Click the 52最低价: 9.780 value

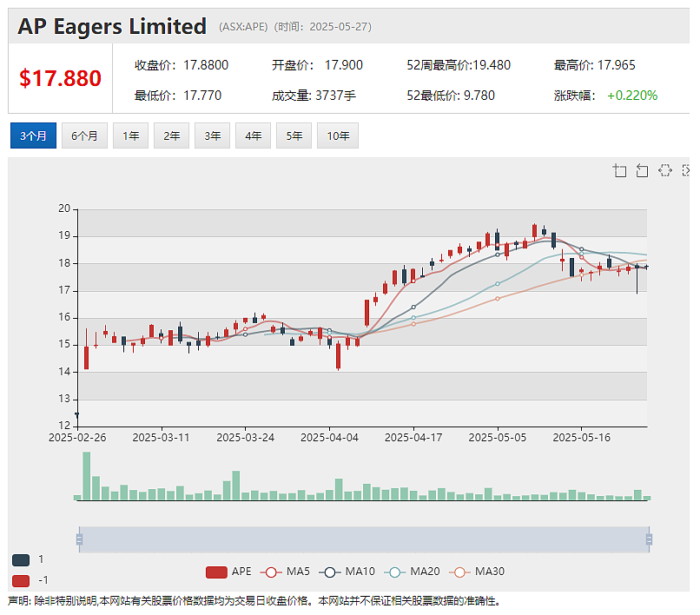pyautogui.click(x=451, y=96)
